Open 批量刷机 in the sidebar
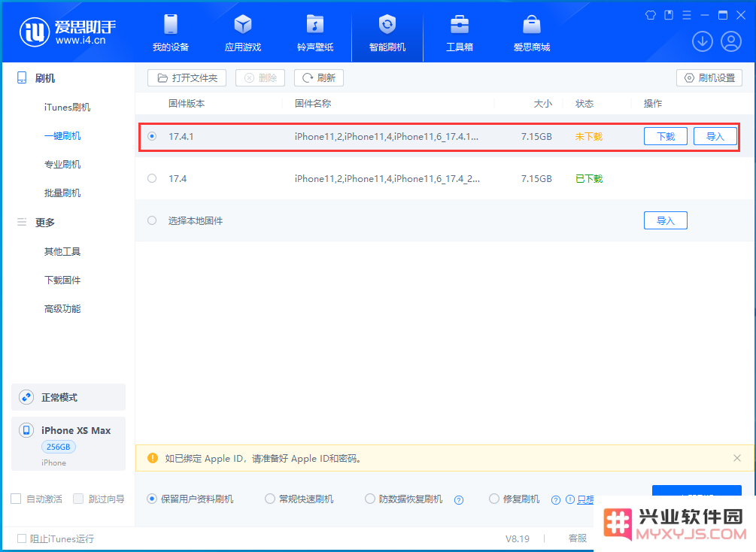The width and height of the screenshot is (756, 552). [62, 193]
